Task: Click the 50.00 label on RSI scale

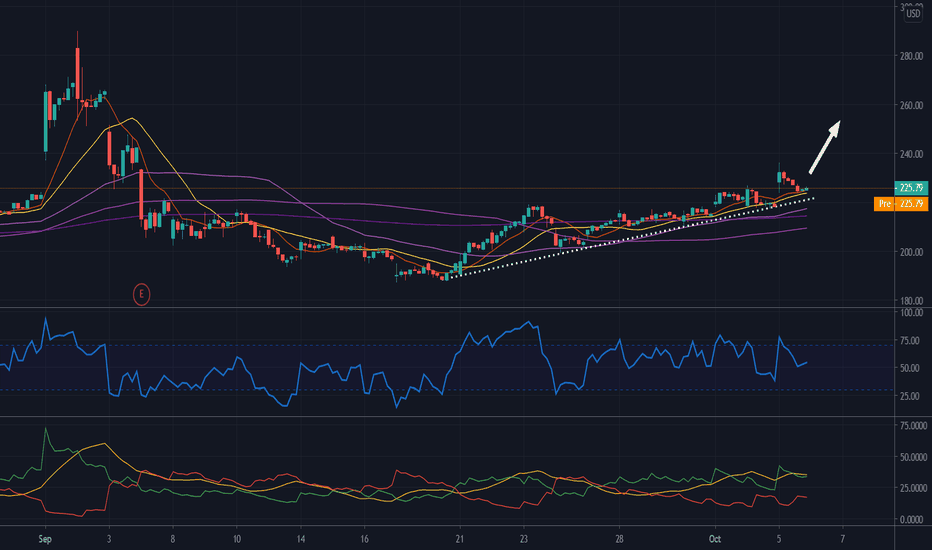Action: (910, 368)
